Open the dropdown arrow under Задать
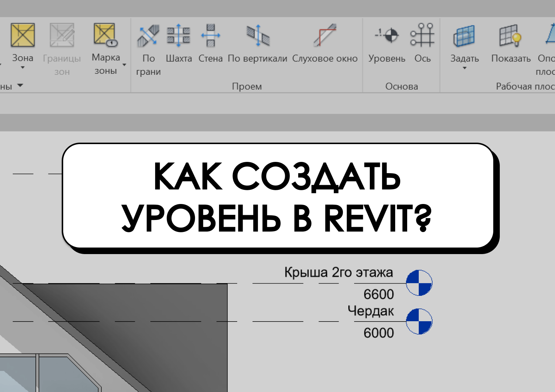The height and width of the screenshot is (392, 555). [465, 68]
